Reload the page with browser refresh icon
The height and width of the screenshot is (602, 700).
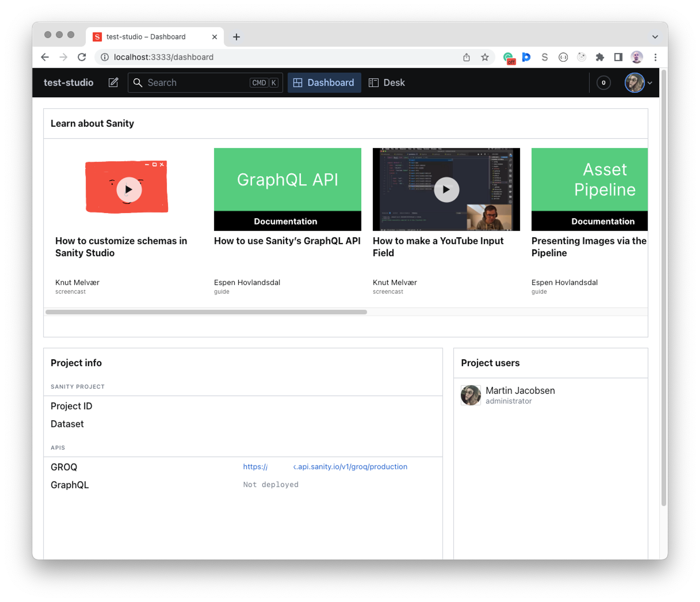click(x=82, y=57)
